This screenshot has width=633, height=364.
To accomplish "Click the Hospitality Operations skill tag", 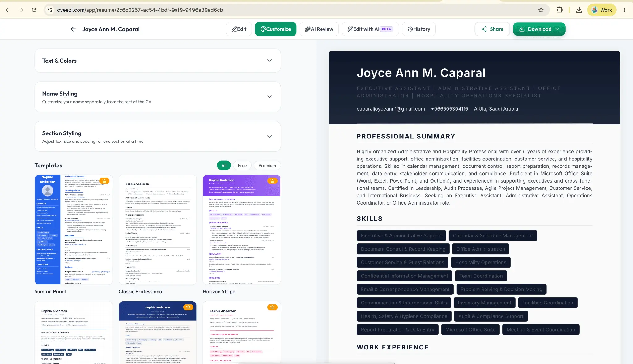I will tap(481, 262).
